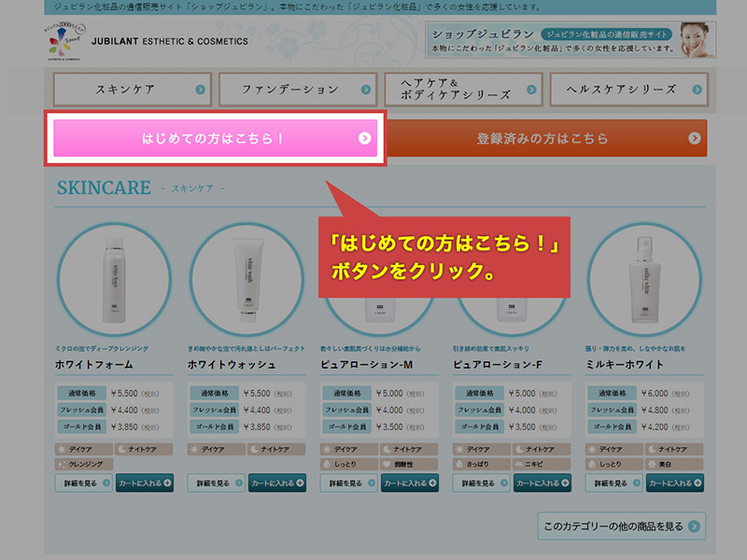Click the ホワイトフォーム product name
Image resolution: width=747 pixels, height=560 pixels.
(94, 365)
